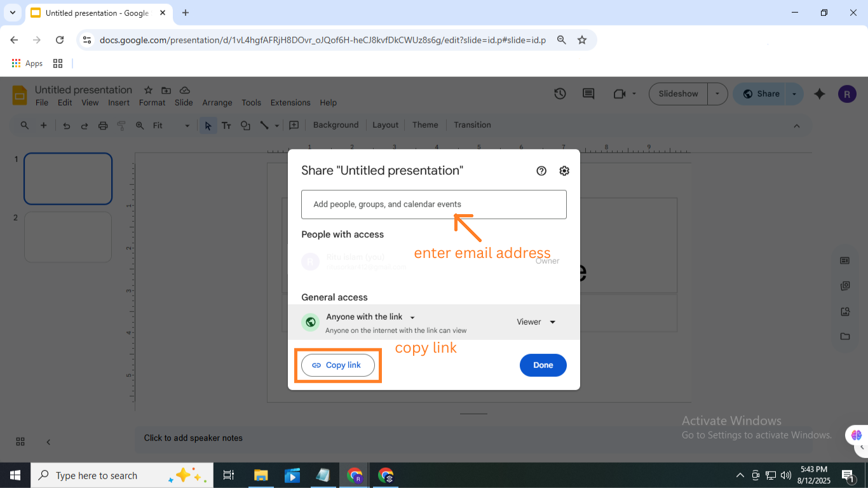Viewport: 868px width, 488px height.
Task: Open the Extensions menu
Action: pyautogui.click(x=290, y=103)
